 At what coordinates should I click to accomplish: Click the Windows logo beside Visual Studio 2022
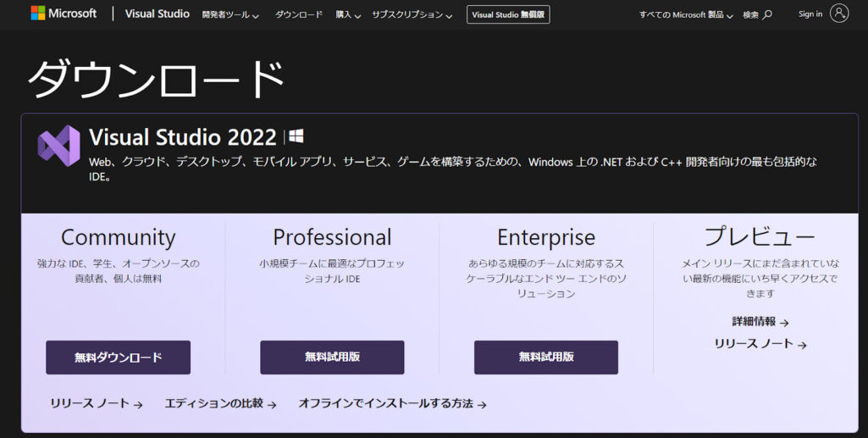[x=296, y=136]
